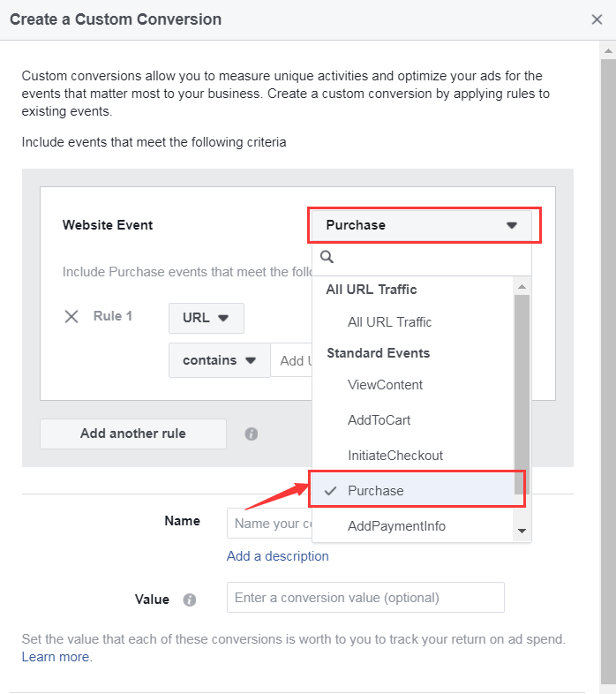Remove Rule 1 with the X icon
Image resolution: width=616 pixels, height=694 pixels.
71,316
